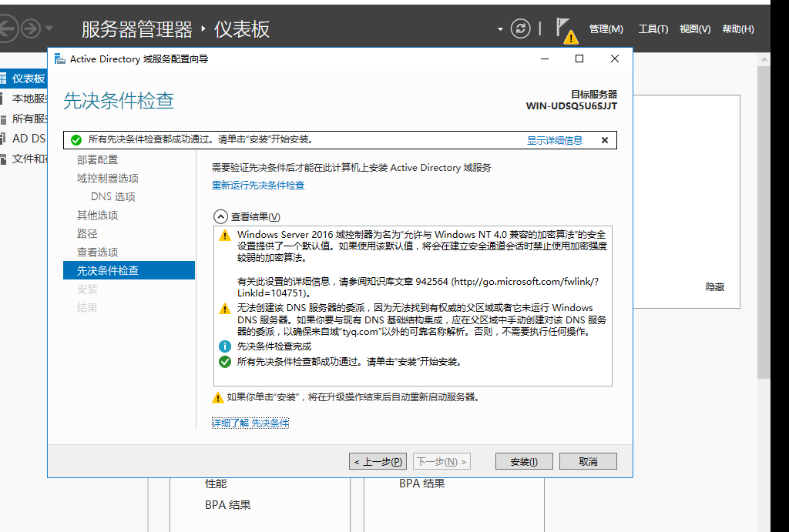
Task: Click the AD DS wizard title bar icon
Action: tap(60, 59)
